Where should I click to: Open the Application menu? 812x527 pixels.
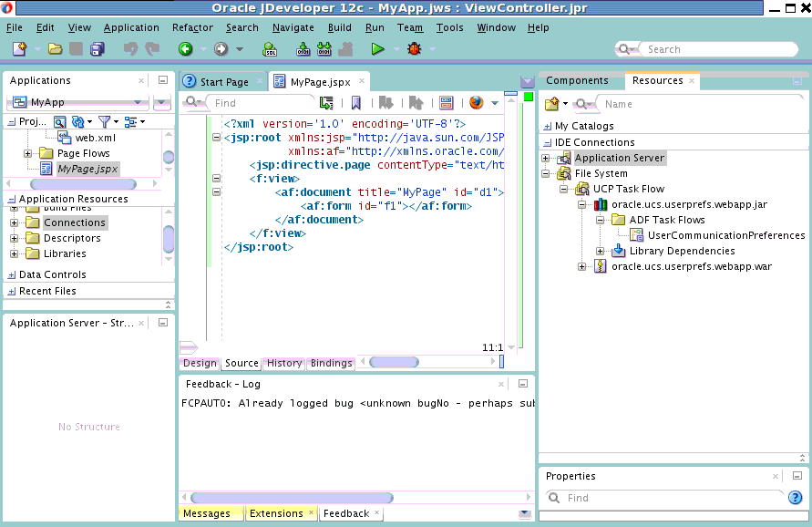point(131,27)
